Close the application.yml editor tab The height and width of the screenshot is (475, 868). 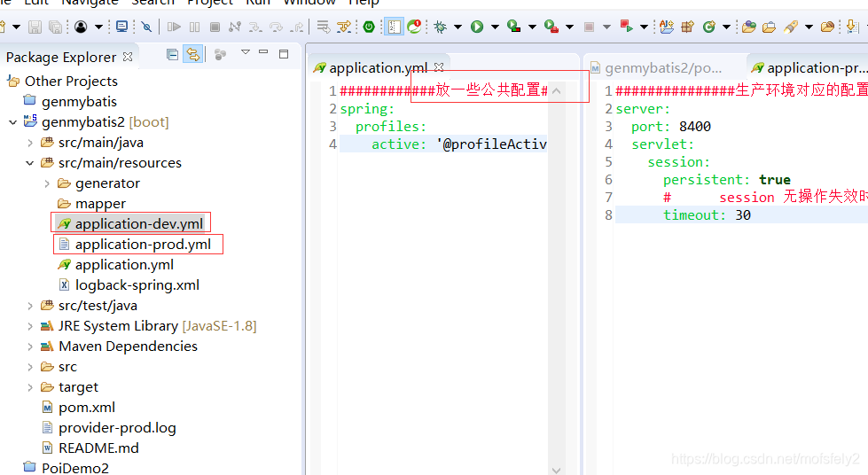click(439, 67)
